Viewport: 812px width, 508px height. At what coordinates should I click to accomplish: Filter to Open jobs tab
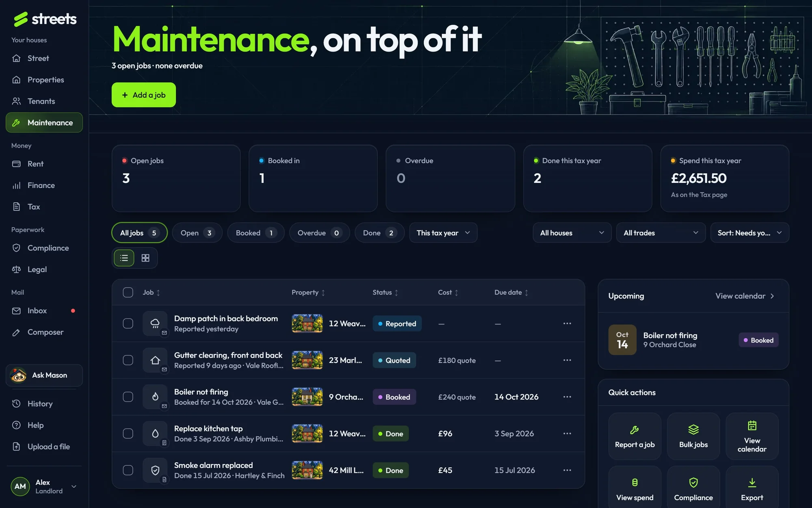[197, 233]
